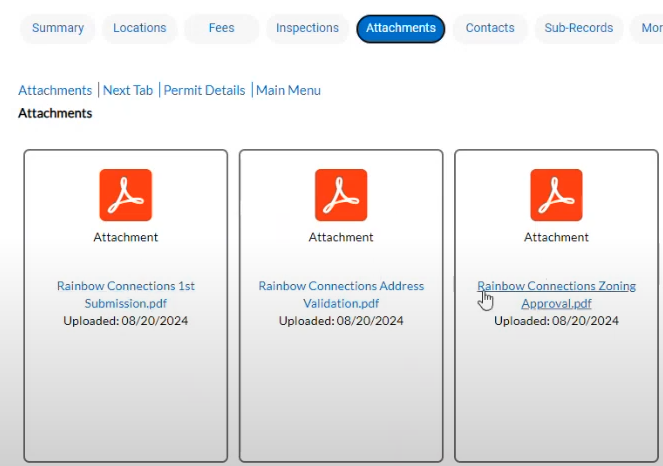This screenshot has height=466, width=663.
Task: Switch to the Summary tab
Action: point(58,28)
